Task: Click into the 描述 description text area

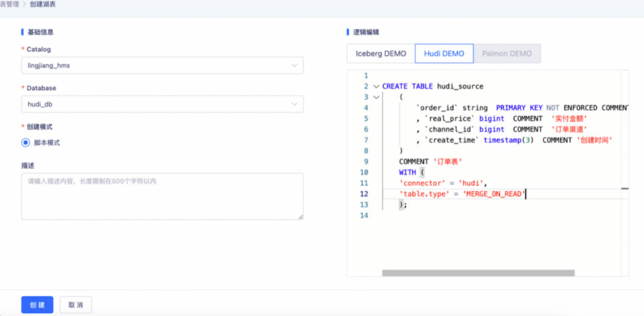Action: pyautogui.click(x=162, y=196)
